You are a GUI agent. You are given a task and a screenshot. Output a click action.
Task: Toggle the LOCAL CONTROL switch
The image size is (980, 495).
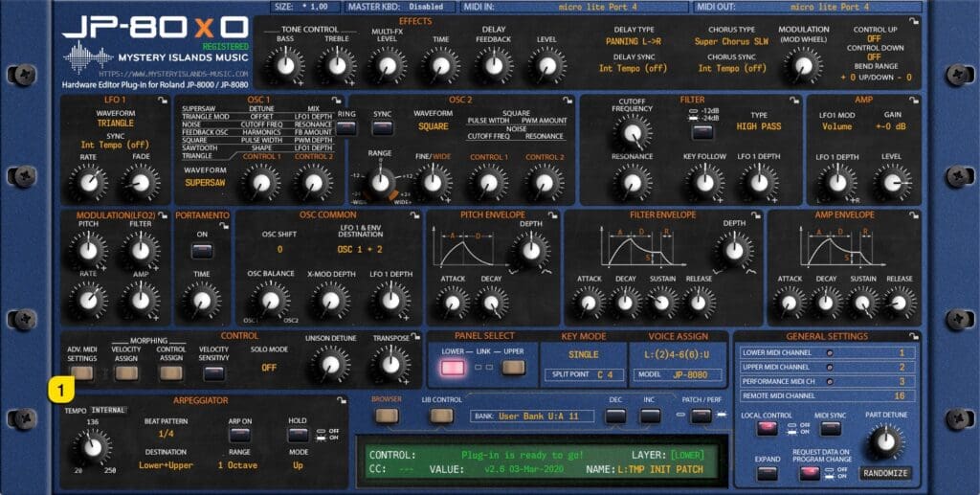[767, 429]
